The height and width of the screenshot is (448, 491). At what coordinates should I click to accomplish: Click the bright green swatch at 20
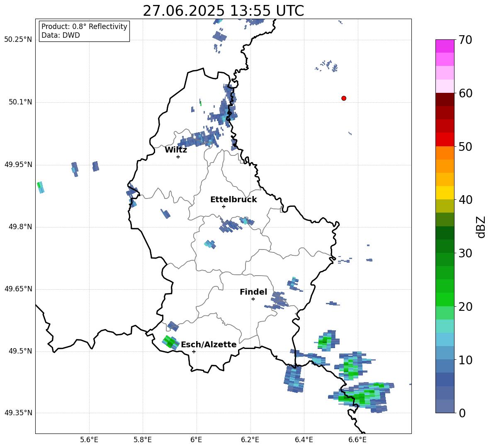[x=445, y=299]
